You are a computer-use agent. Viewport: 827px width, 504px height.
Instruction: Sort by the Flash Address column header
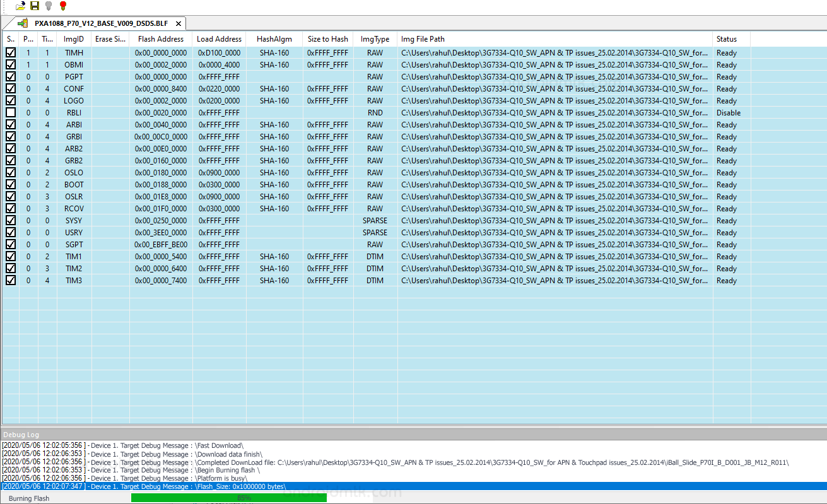pyautogui.click(x=160, y=39)
